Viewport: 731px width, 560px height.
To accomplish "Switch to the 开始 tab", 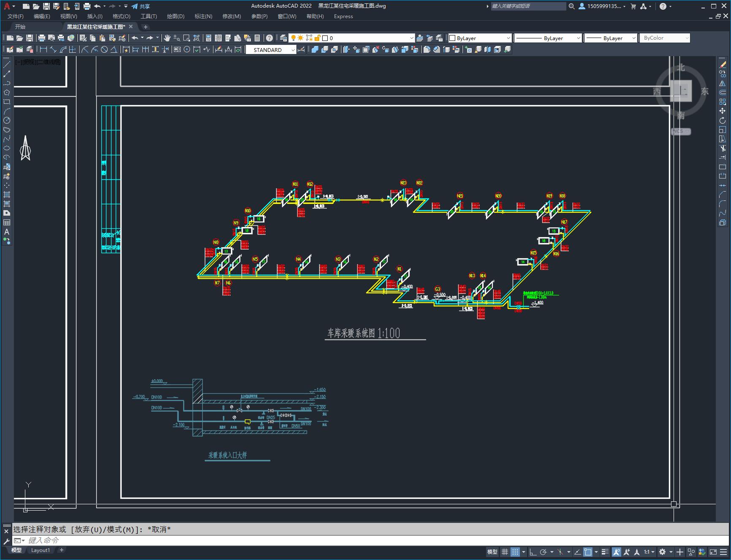I will coord(20,27).
